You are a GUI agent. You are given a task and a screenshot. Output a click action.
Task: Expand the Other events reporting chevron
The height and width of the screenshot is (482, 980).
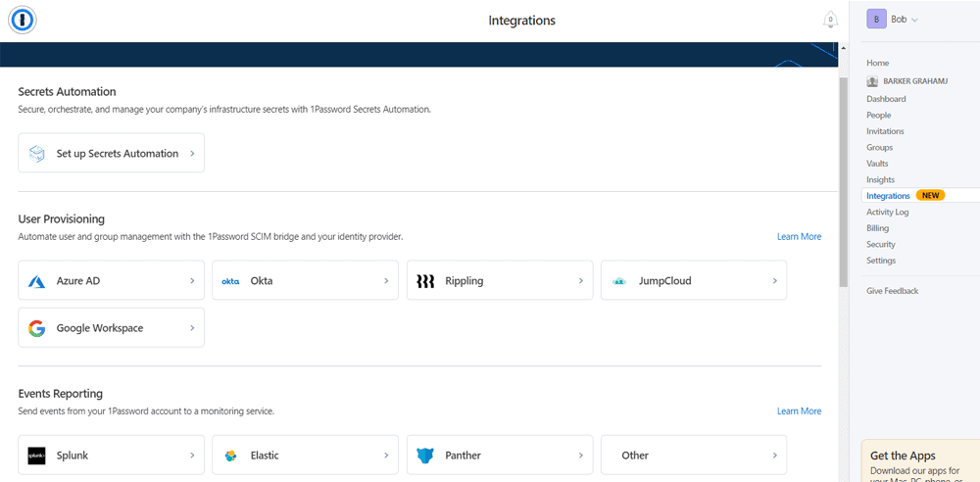774,456
